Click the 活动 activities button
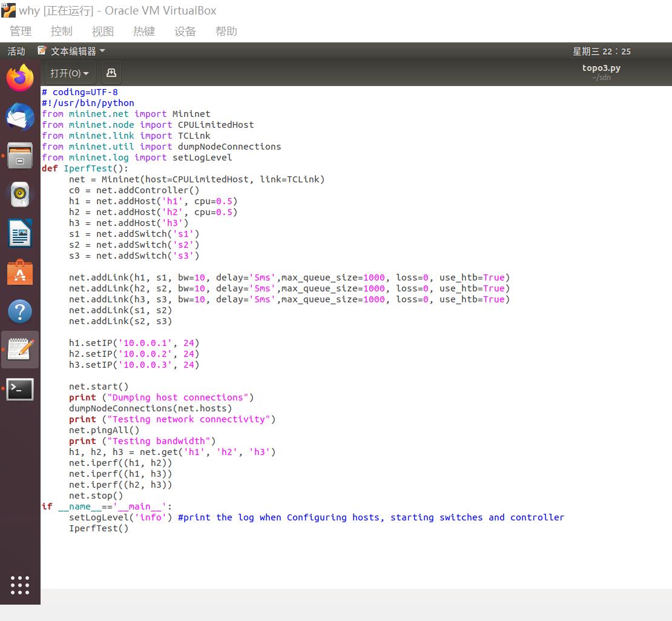Viewport: 672px width, 621px height. pyautogui.click(x=16, y=51)
